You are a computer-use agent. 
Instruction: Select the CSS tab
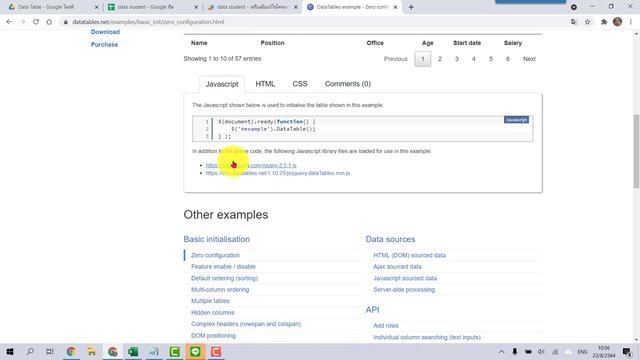pos(300,84)
